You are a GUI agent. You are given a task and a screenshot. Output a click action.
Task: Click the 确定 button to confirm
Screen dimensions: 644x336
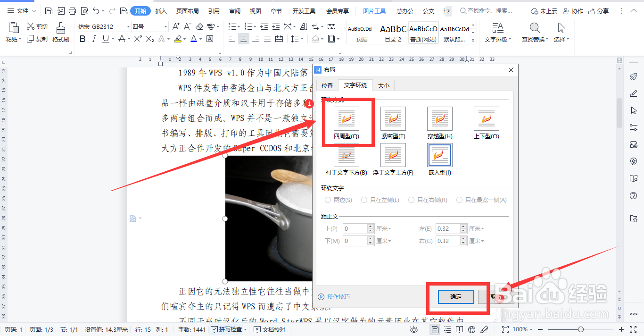pyautogui.click(x=455, y=297)
